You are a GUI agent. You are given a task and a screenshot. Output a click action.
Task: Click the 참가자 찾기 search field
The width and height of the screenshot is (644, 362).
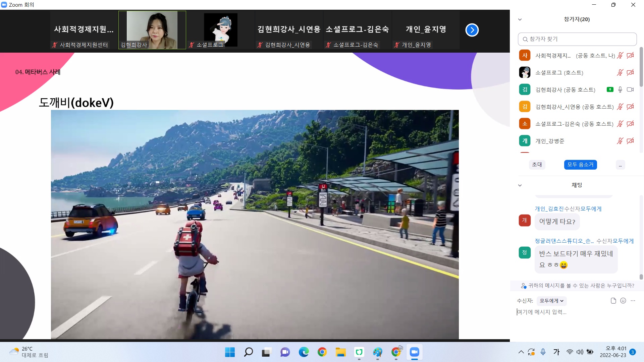tap(577, 39)
